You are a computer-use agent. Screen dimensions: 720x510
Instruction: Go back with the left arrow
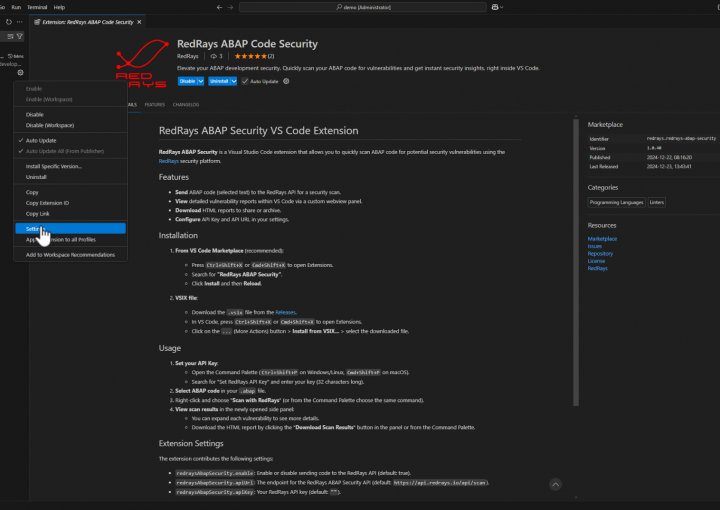click(x=219, y=7)
